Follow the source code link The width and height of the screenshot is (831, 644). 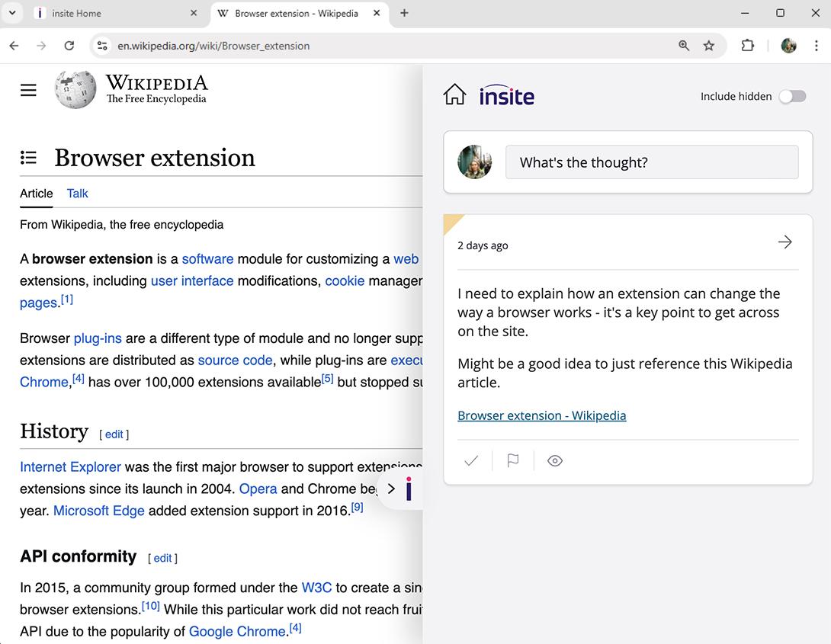(236, 360)
